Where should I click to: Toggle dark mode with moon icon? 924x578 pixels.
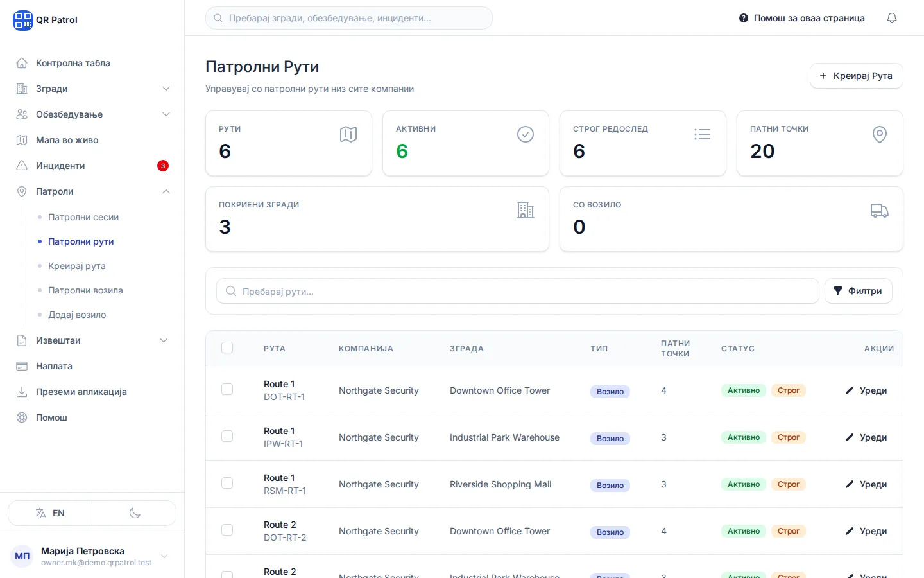[135, 513]
